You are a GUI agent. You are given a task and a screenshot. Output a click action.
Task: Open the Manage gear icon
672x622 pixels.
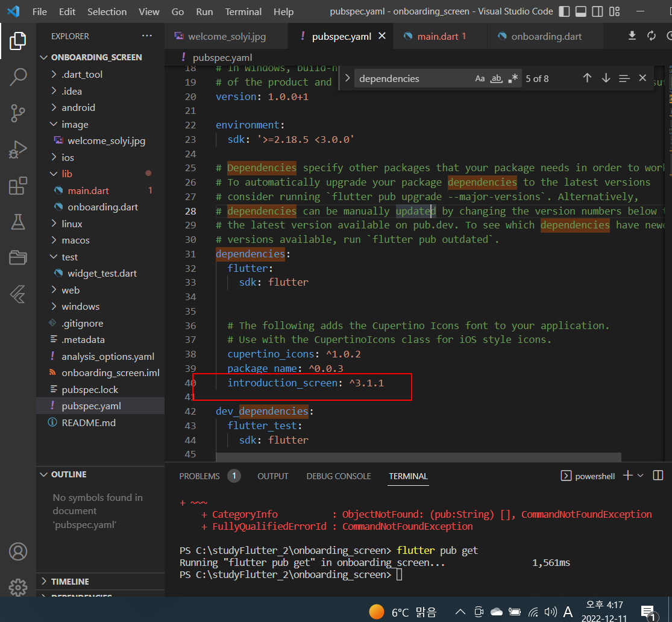[17, 587]
